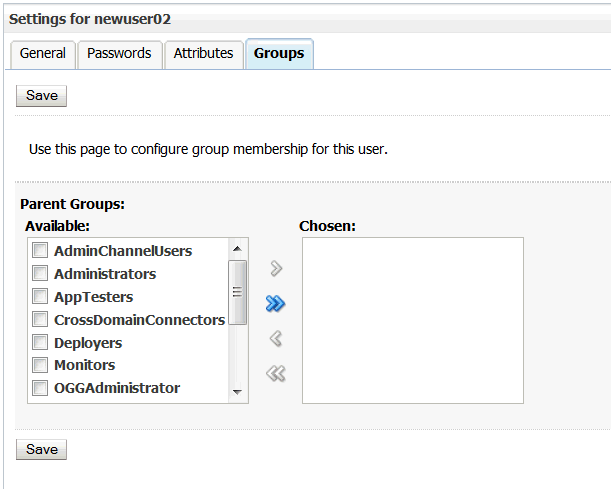Click the move all right double-arrow

tap(276, 304)
